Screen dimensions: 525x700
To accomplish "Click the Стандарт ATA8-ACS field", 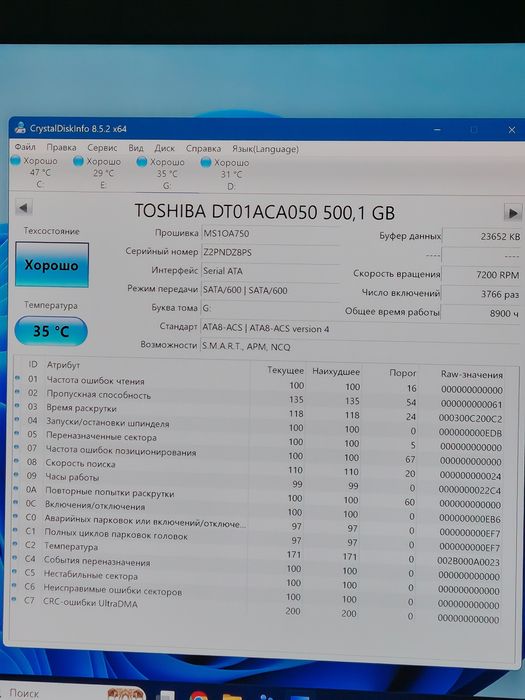I will (360, 329).
